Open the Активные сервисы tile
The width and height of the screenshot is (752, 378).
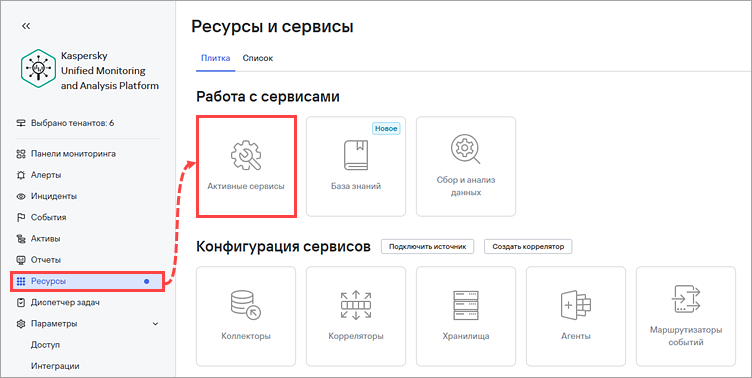click(246, 166)
